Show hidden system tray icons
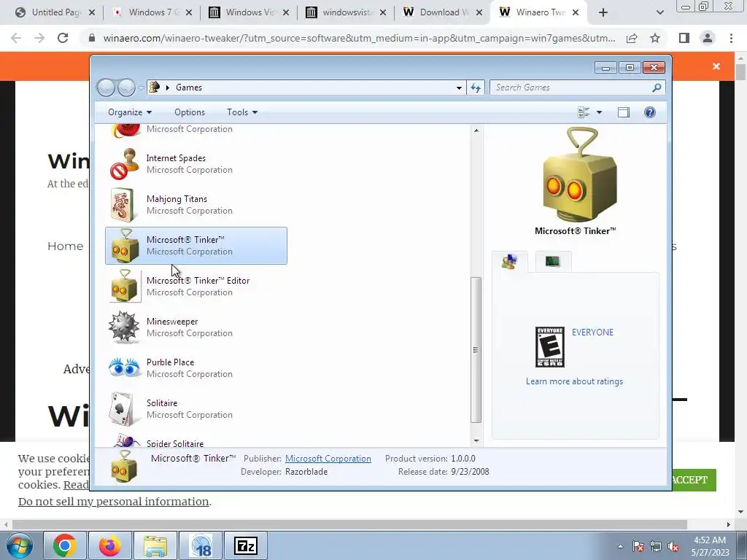 tap(620, 546)
